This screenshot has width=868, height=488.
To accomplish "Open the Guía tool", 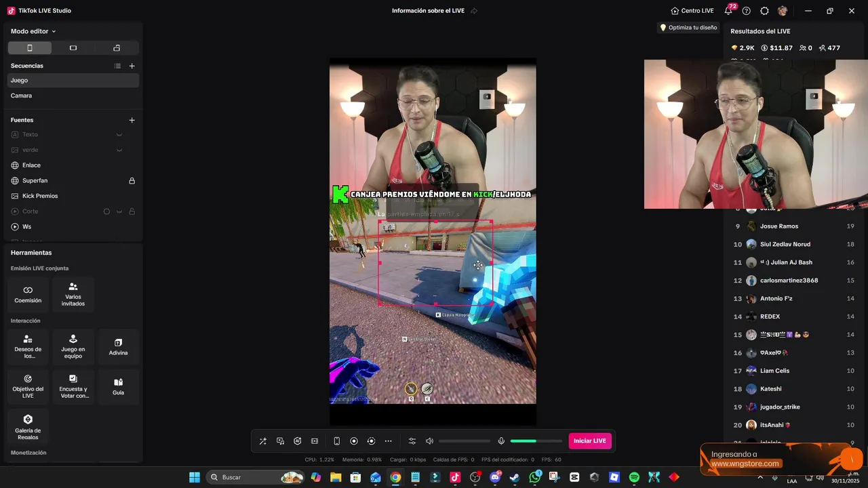I will (x=118, y=387).
